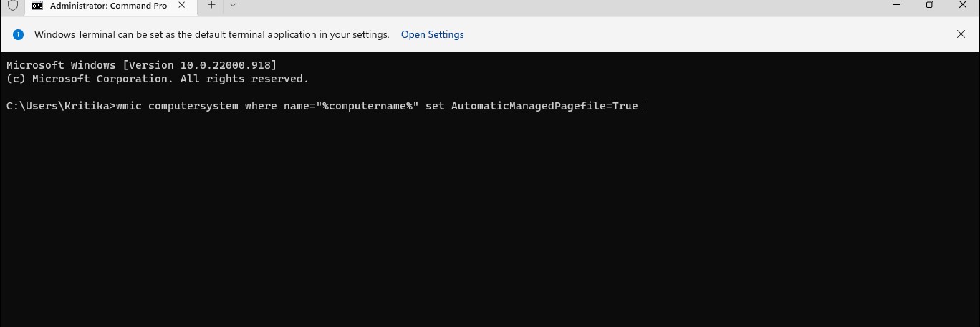980x327 pixels.
Task: Restore down the Windows Terminal window
Action: coord(929,4)
